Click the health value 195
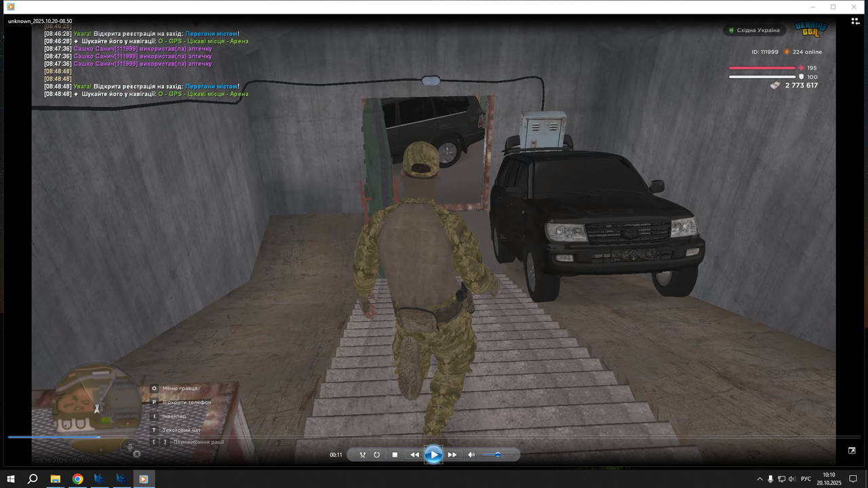 click(812, 68)
